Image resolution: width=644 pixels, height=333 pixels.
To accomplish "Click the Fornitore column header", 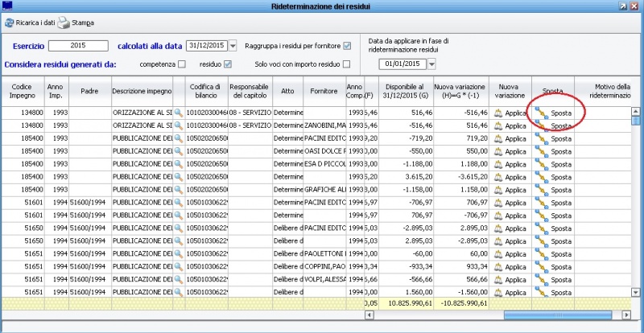I will [x=322, y=91].
